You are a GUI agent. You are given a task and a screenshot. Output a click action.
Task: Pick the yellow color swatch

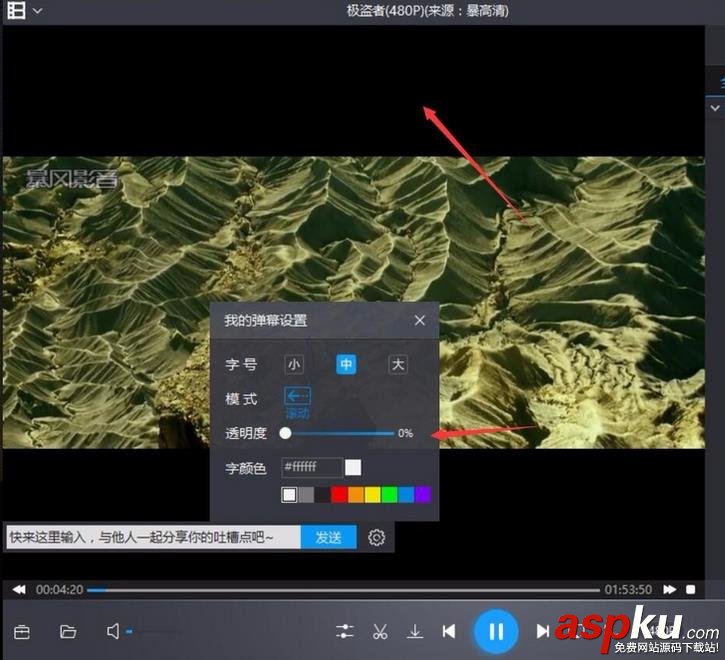coord(373,494)
